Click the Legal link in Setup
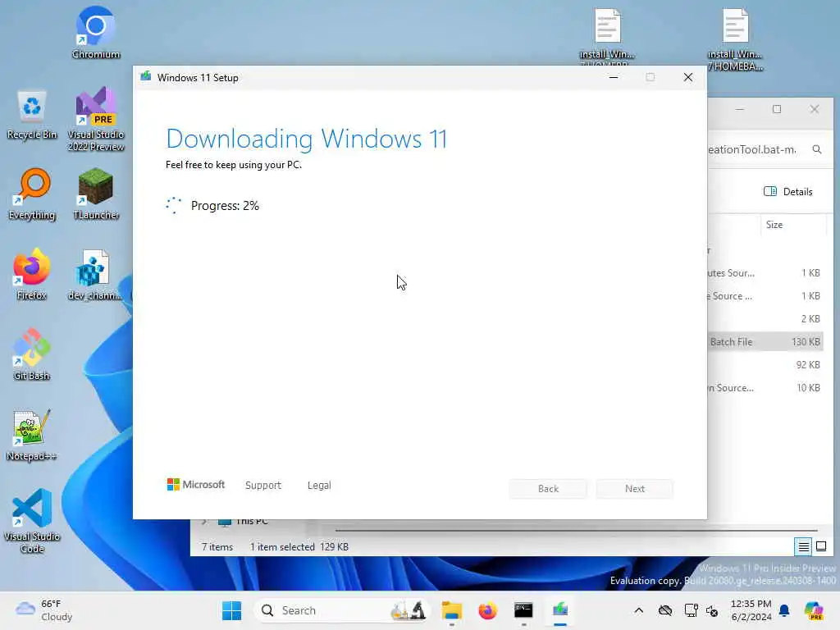The width and height of the screenshot is (840, 630). point(319,486)
